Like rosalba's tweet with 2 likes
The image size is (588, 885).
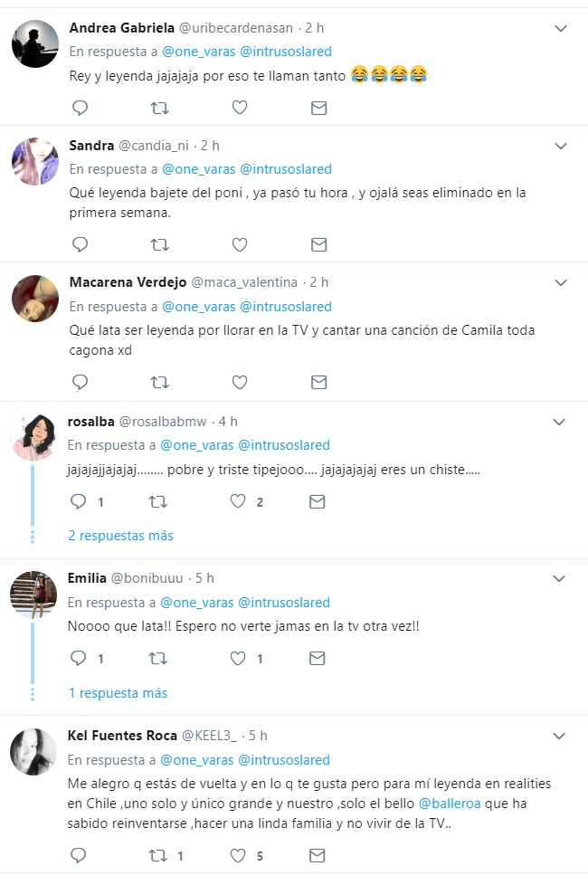(239, 501)
